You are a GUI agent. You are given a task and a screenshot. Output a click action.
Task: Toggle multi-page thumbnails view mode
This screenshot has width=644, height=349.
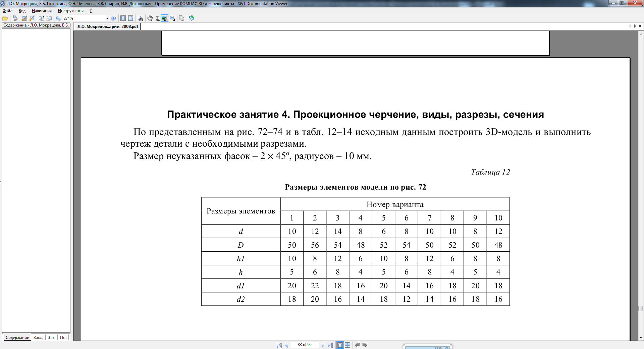[347, 345]
